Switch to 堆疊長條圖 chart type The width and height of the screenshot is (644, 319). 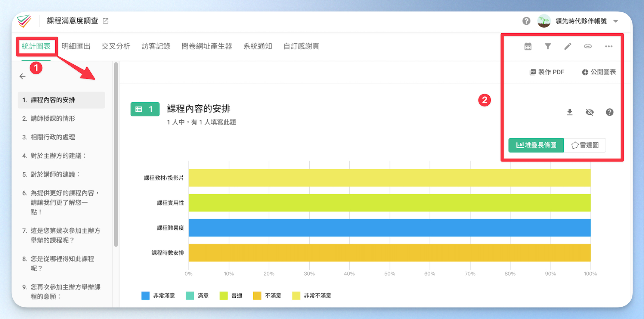click(536, 145)
